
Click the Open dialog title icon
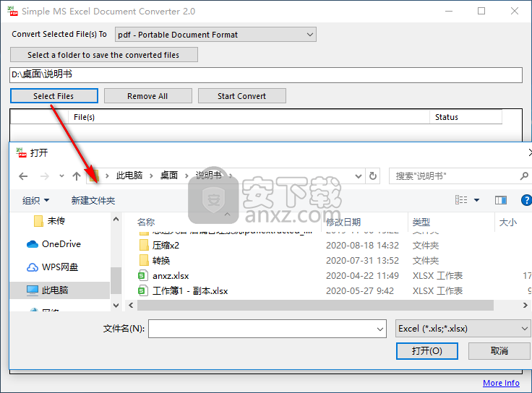click(x=21, y=152)
